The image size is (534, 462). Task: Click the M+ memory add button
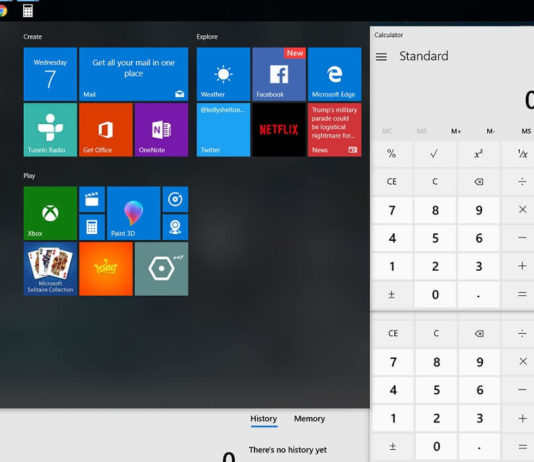pos(456,131)
